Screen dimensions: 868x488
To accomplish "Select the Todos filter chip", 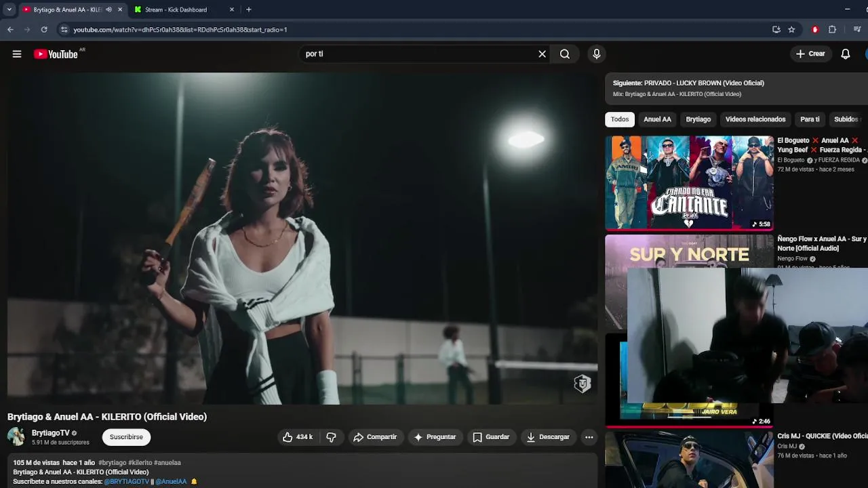I will (x=620, y=119).
